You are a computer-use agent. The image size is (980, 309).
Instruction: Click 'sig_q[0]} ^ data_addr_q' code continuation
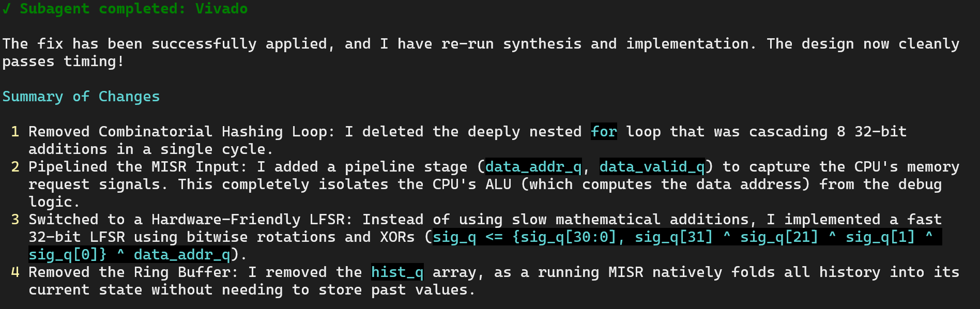coord(129,255)
